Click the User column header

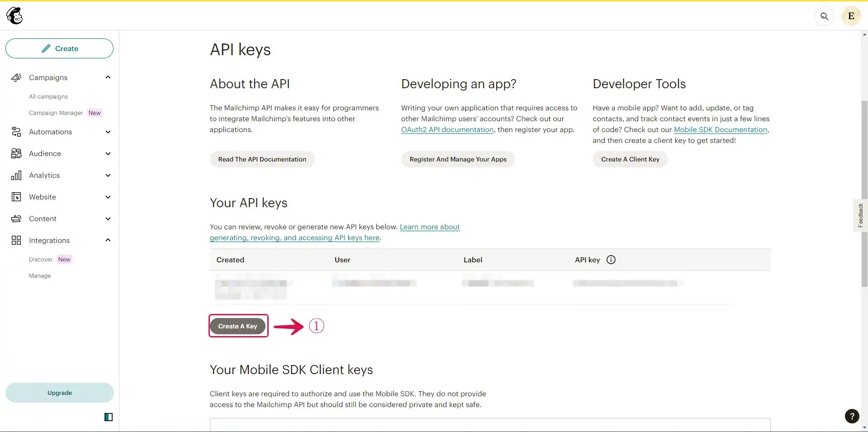tap(342, 260)
